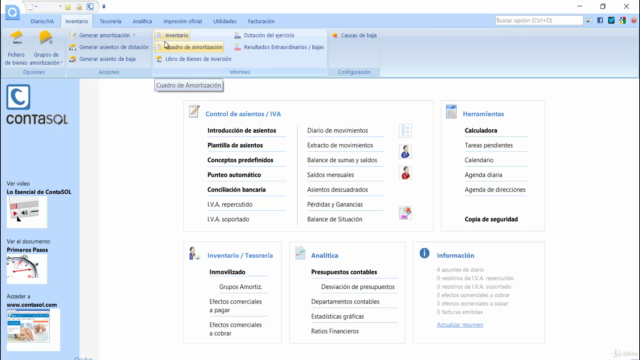Open Impresión oficial ribbon tab
640x360 pixels.
click(x=182, y=21)
